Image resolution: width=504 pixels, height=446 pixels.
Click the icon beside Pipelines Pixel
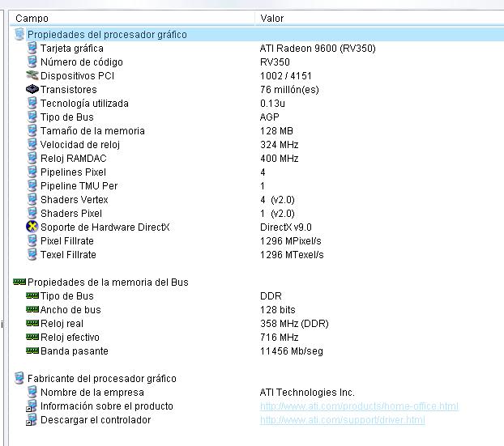32,172
